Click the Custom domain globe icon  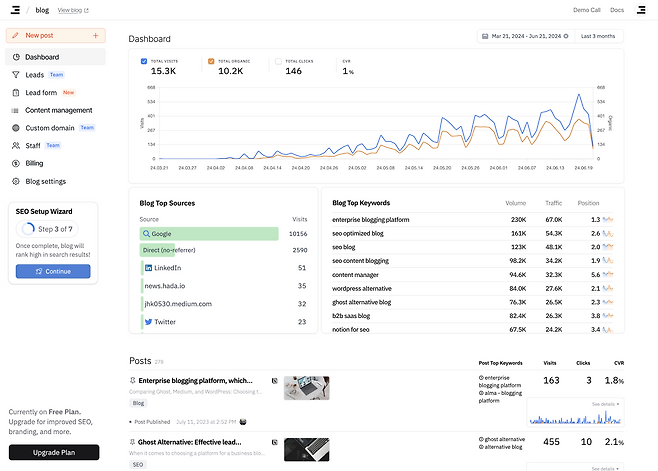pyautogui.click(x=16, y=128)
